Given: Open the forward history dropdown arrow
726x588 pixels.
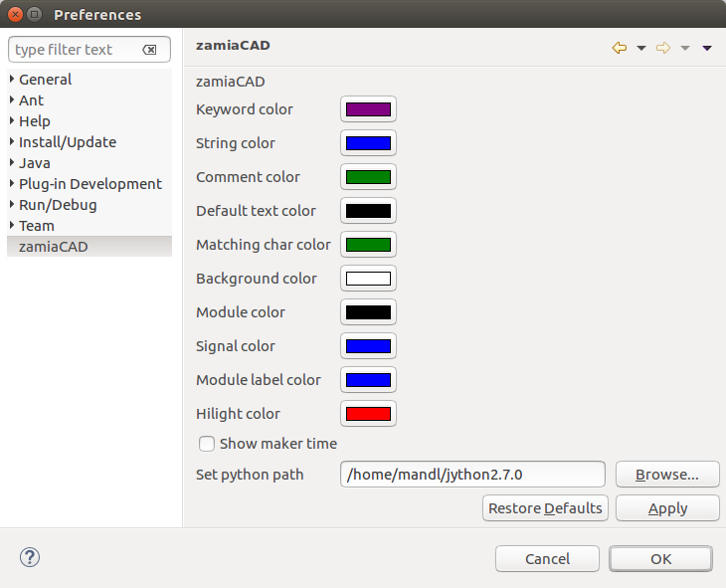Looking at the screenshot, I should pos(685,48).
